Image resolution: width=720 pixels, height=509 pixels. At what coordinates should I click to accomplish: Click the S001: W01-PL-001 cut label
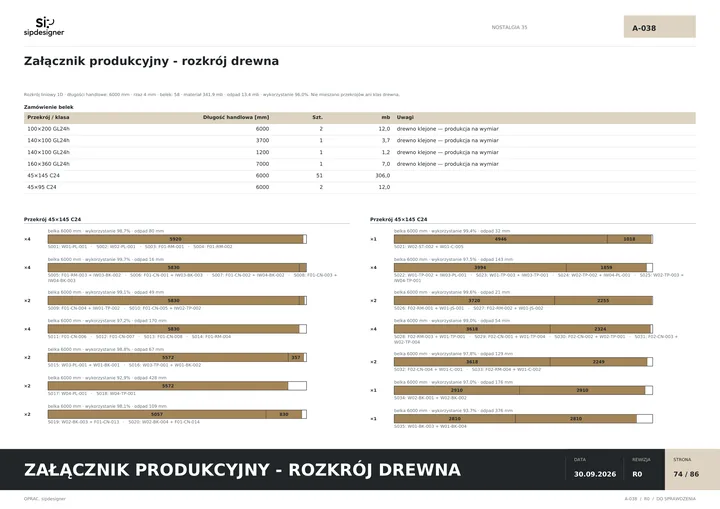[68, 247]
